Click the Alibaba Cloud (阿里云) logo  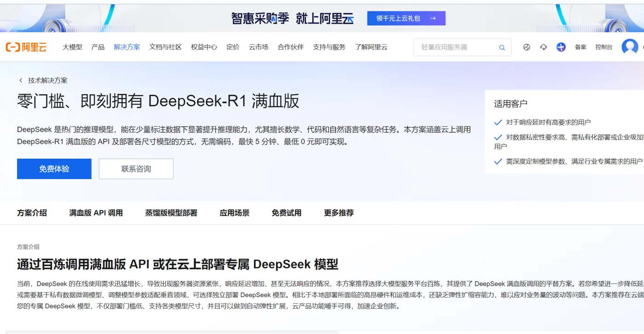[26, 47]
